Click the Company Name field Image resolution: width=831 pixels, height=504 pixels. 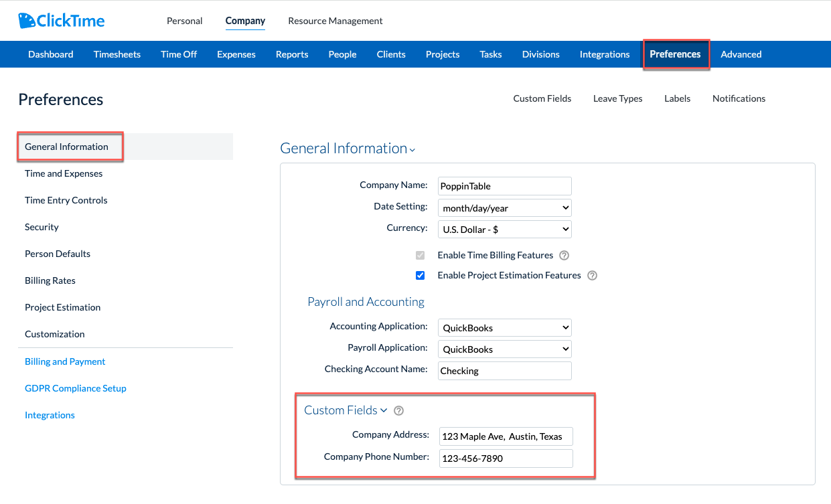pos(505,186)
